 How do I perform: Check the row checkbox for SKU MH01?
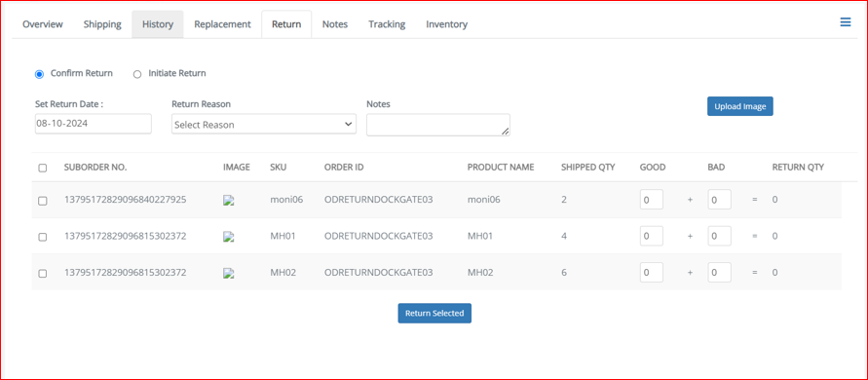43,237
